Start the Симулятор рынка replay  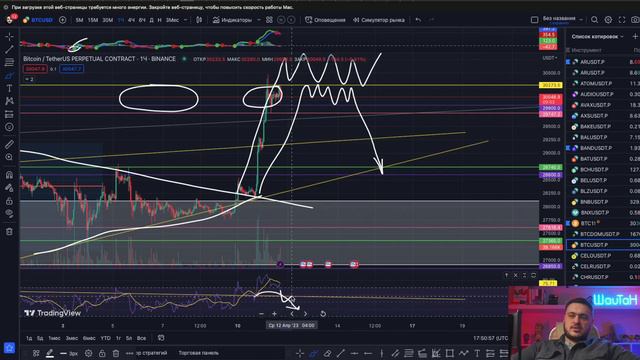click(379, 20)
